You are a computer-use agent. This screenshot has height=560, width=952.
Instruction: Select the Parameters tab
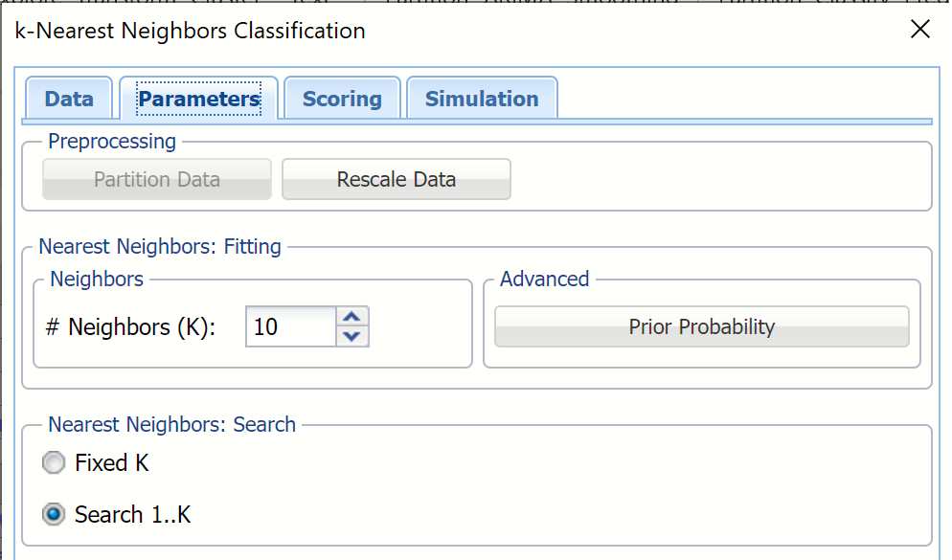tap(199, 99)
